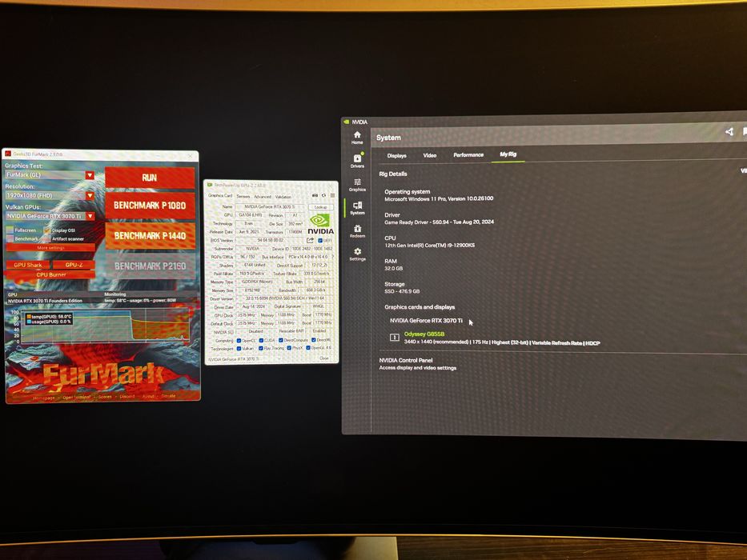Toggle Vulkan checkbox in GPU-Z
Screen dimensions: 747x560
(239, 348)
